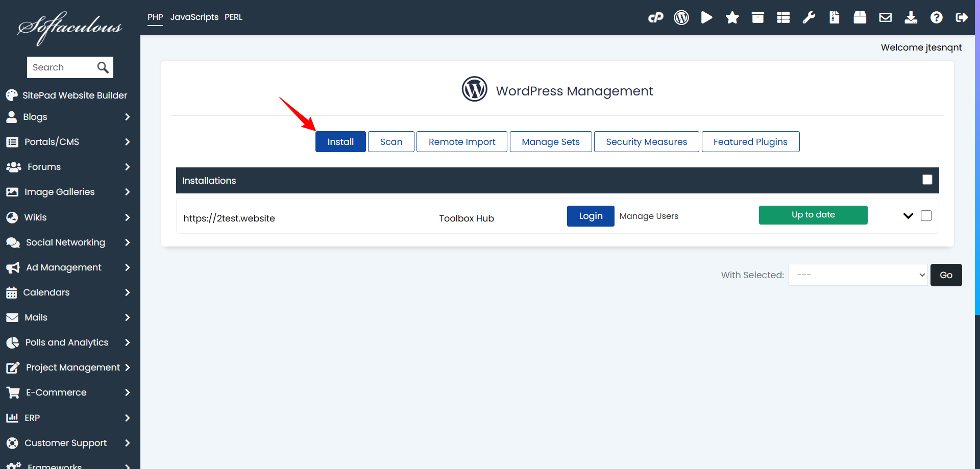Open all installations list icon

pos(783,18)
